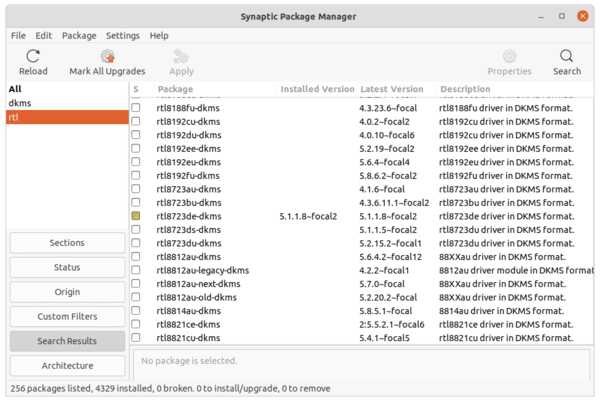Mark checkbox for rtl8723bu-dkms
Screen dimensions: 600x402
(136, 202)
